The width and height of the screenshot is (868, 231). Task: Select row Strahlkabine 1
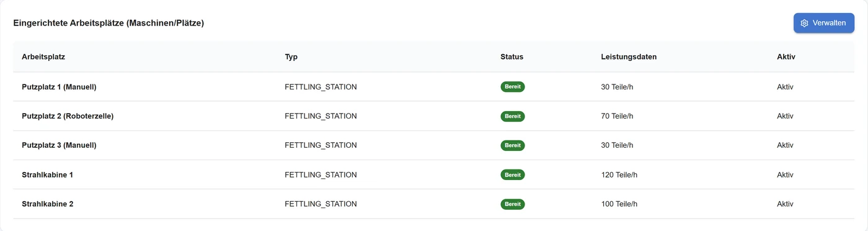[433, 174]
